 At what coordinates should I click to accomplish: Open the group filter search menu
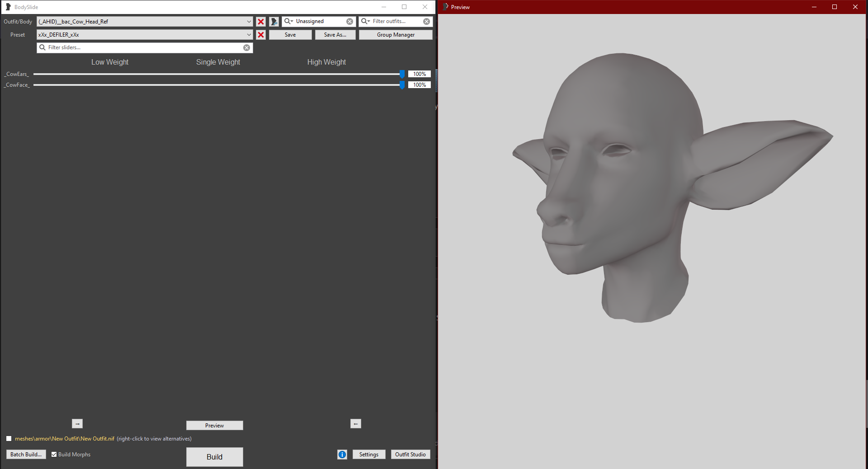pyautogui.click(x=288, y=21)
